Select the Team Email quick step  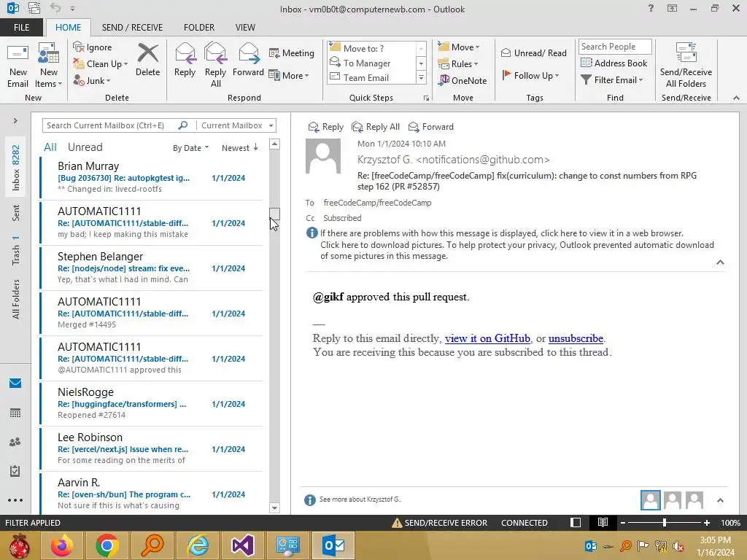pyautogui.click(x=373, y=77)
